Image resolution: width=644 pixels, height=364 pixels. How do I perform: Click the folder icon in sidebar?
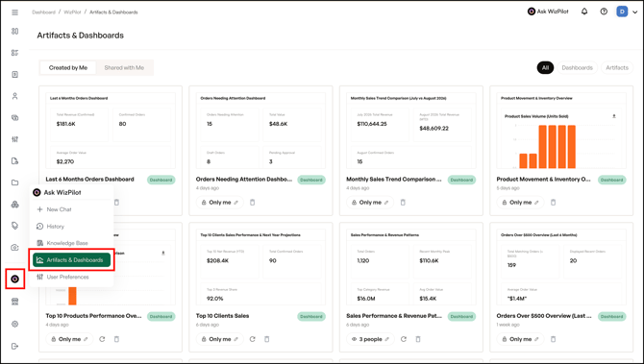(14, 182)
